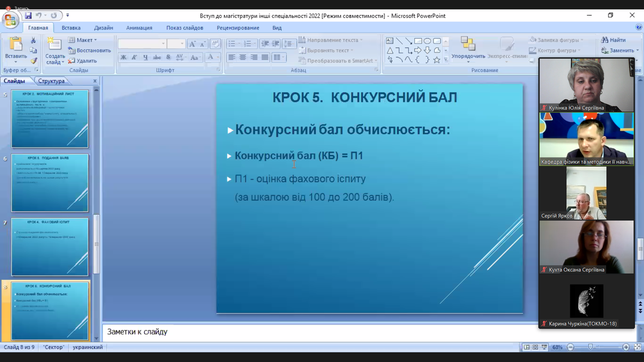Save the presentation via quick access toolbar
The image size is (644, 362).
coord(28,15)
